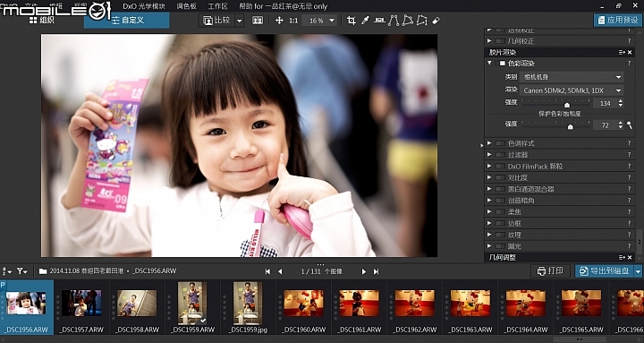
Task: Open the 类别 category dropdown
Action: coord(572,77)
